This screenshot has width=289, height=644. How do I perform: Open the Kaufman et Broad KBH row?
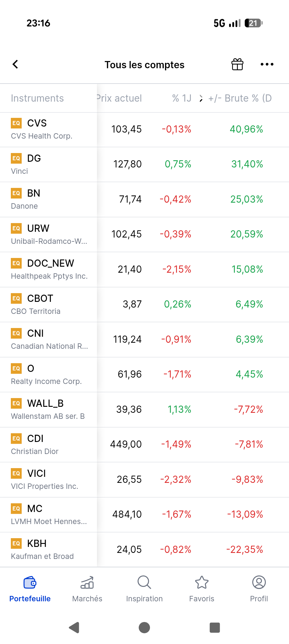(144, 550)
